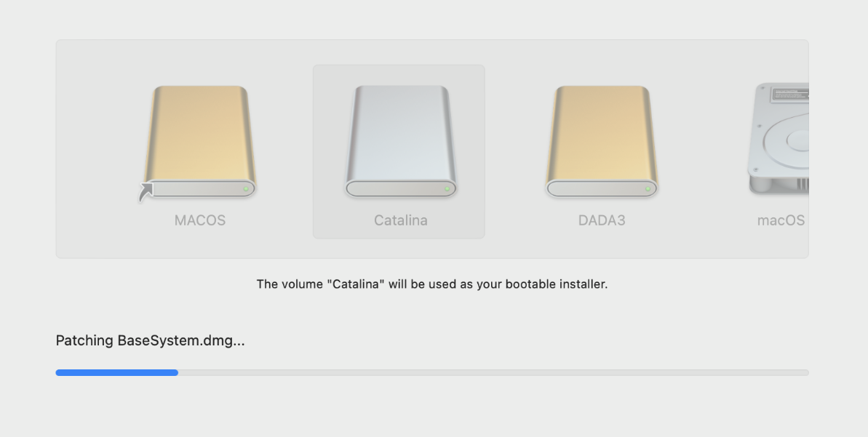Click the bootable installer volume message
The image size is (868, 437).
[x=432, y=284]
